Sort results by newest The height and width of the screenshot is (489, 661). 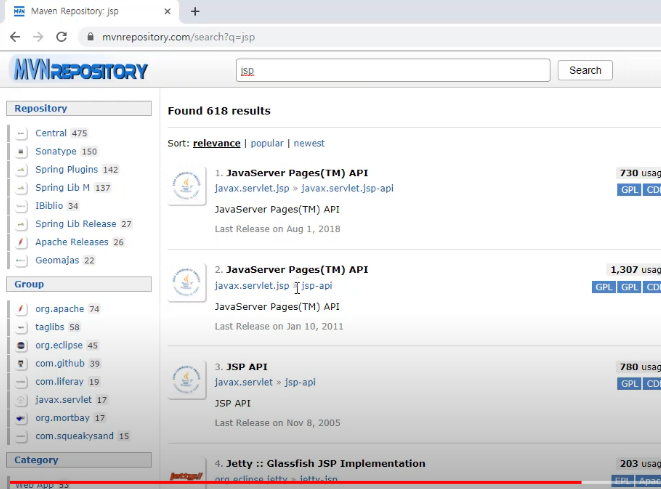309,143
